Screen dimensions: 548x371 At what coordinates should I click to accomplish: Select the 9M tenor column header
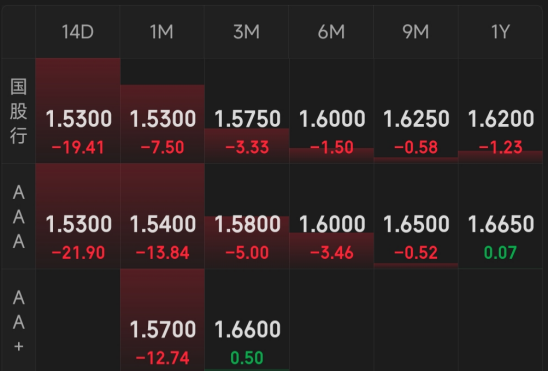tap(416, 32)
